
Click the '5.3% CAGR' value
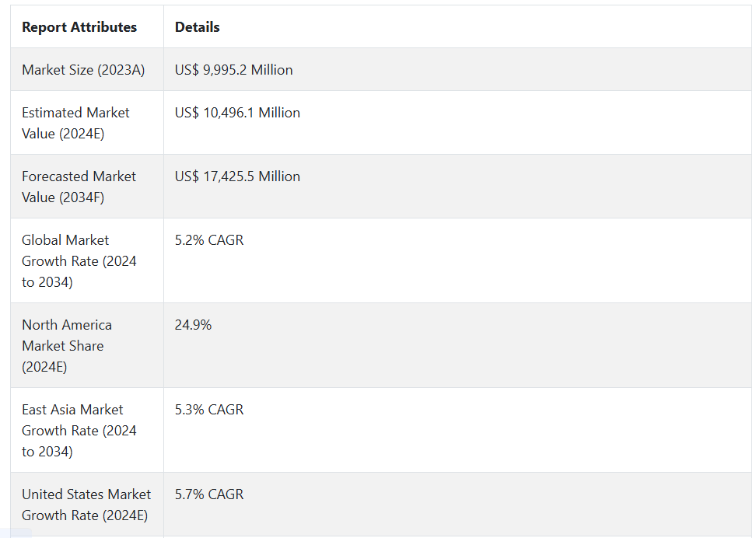click(209, 410)
